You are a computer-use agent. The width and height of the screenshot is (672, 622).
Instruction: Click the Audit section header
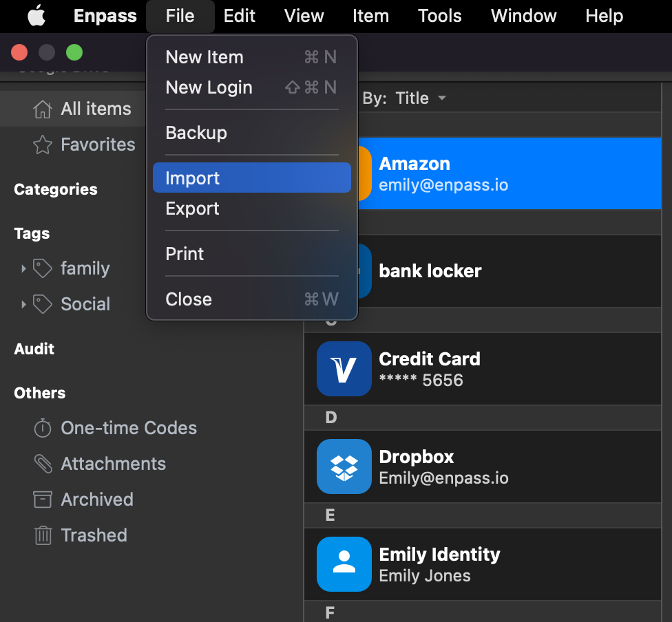(34, 349)
